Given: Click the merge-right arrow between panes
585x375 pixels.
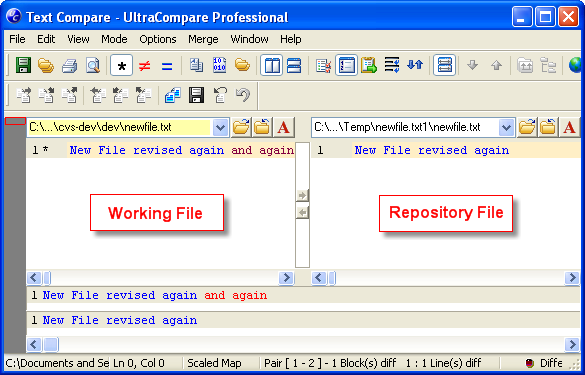Looking at the screenshot, I should 302,195.
